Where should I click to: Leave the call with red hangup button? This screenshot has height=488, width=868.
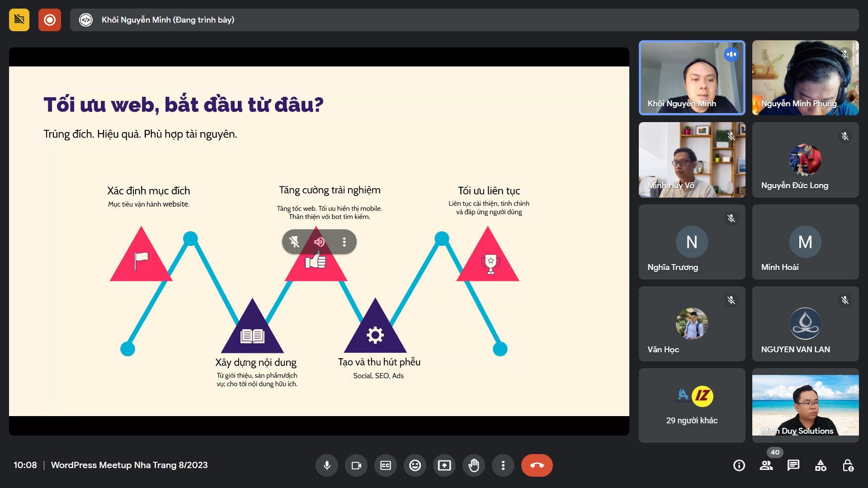coord(537,465)
